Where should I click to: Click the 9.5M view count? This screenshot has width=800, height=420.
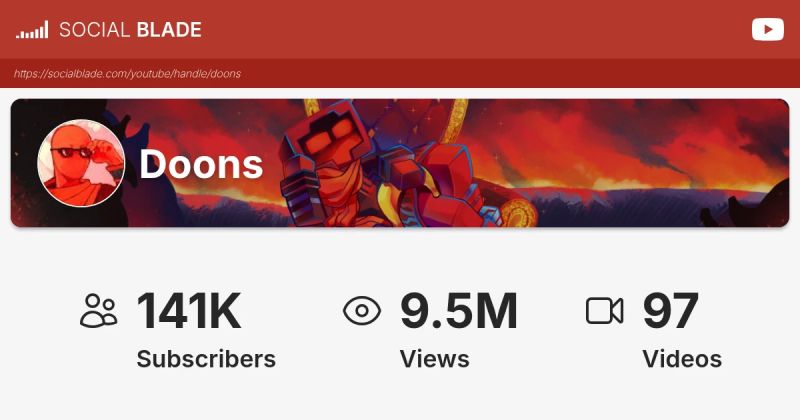click(459, 311)
